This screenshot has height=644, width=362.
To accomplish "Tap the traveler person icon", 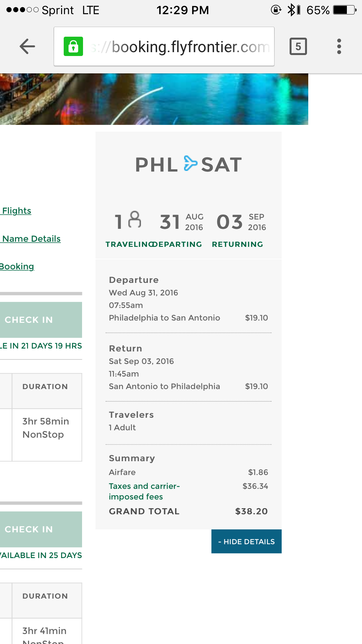I will click(135, 219).
